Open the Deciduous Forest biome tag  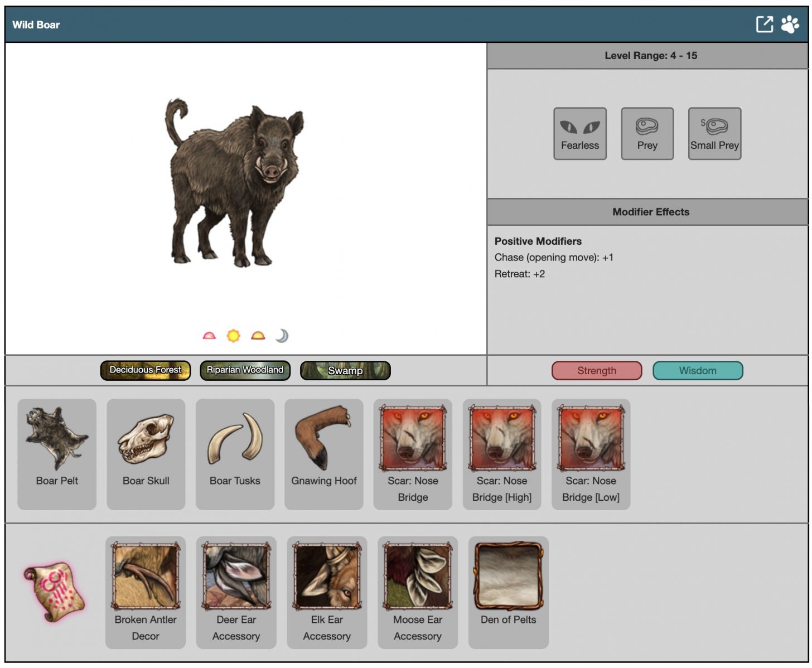pos(146,370)
